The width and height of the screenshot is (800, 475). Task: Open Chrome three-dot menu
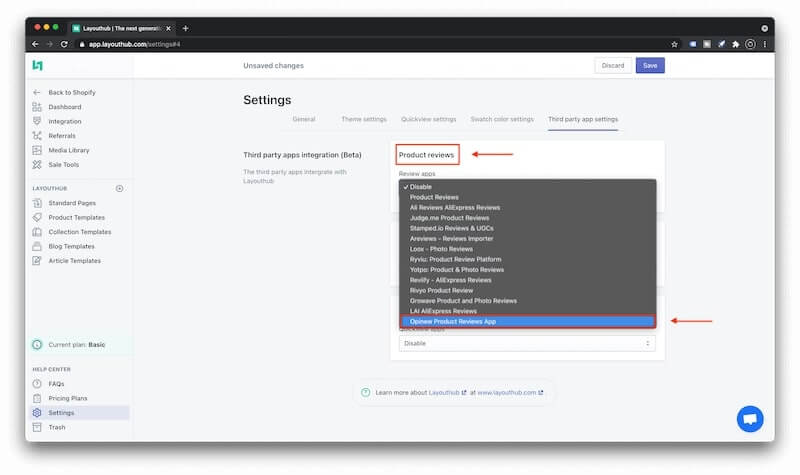[x=764, y=44]
